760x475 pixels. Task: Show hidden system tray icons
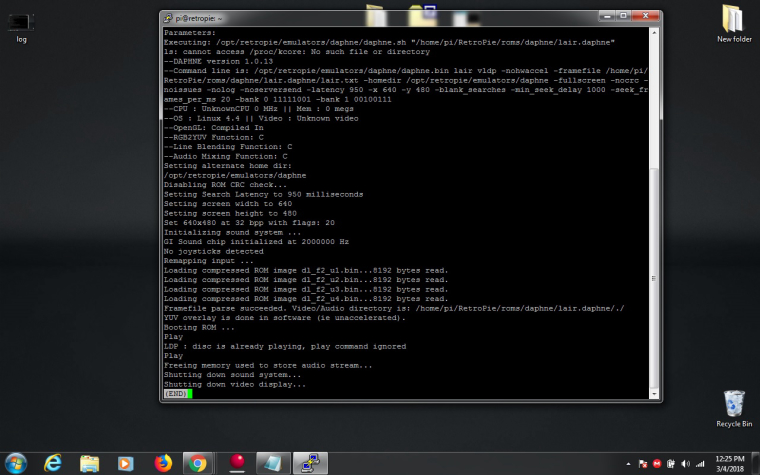click(x=628, y=463)
